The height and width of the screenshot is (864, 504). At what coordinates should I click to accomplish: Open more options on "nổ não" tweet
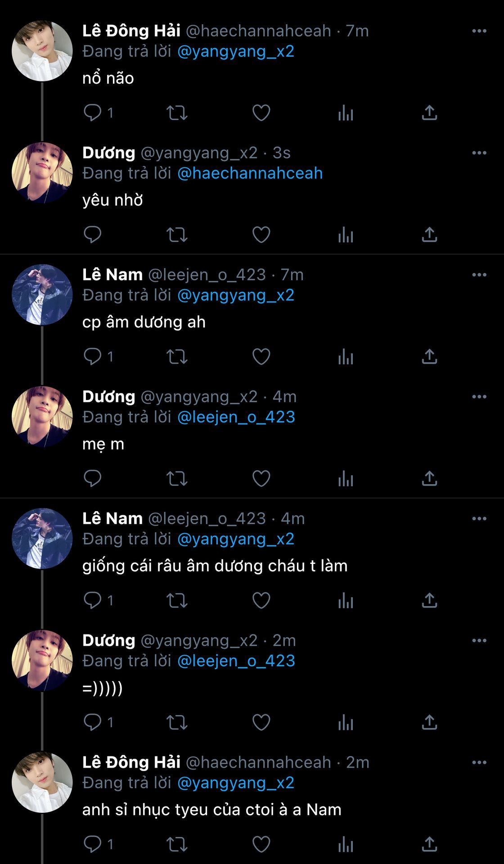pyautogui.click(x=479, y=31)
